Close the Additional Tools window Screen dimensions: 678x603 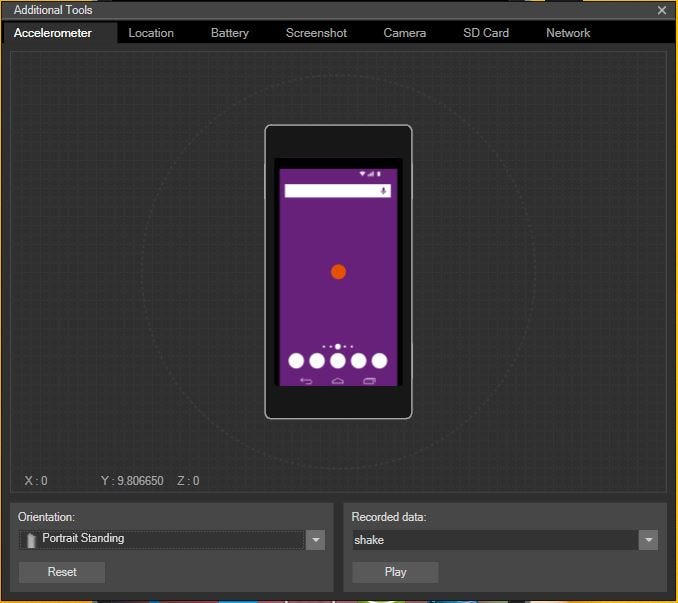(661, 10)
